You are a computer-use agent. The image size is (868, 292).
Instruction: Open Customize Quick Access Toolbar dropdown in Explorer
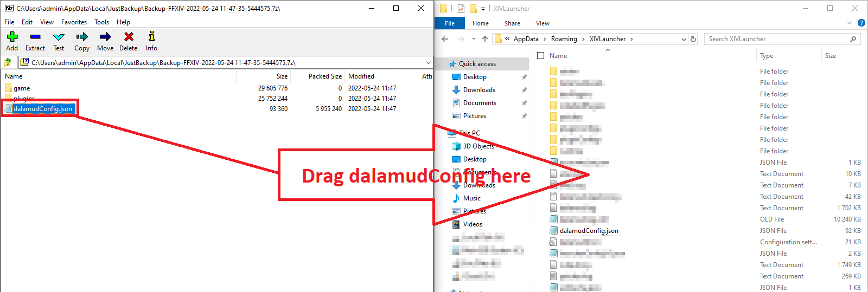tap(483, 9)
